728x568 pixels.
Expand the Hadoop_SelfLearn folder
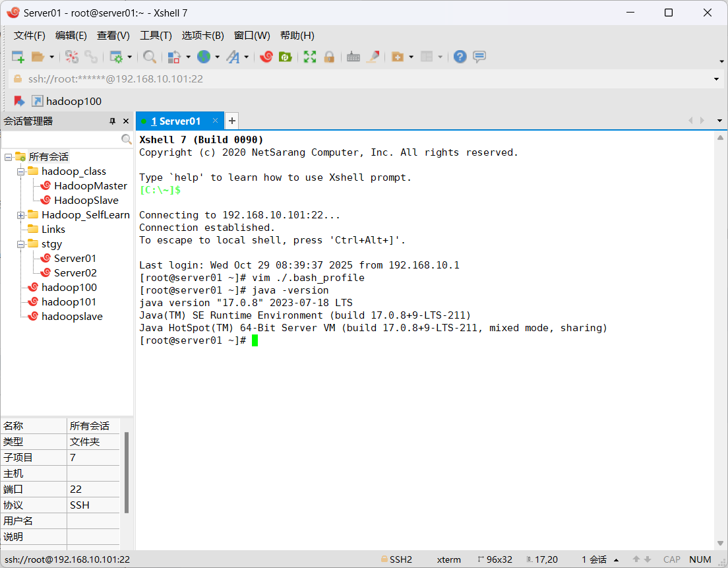[x=20, y=216]
